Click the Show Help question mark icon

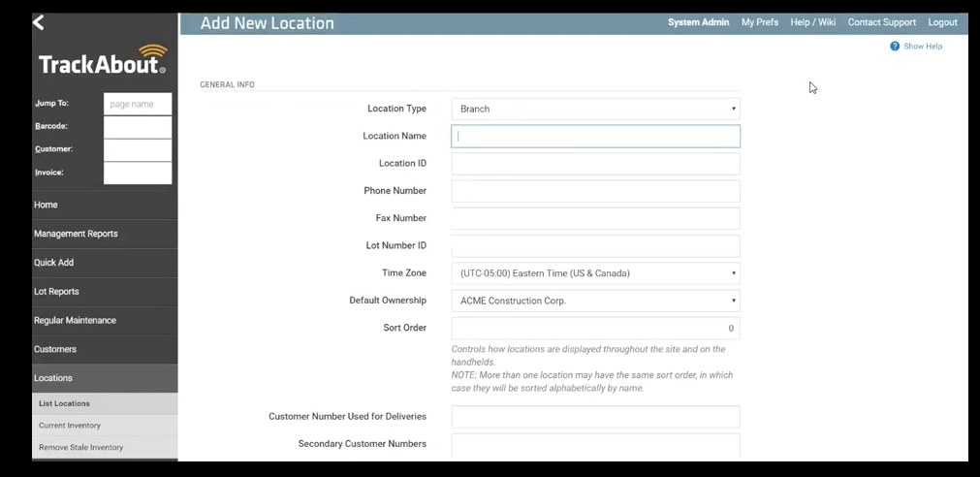[x=895, y=47]
